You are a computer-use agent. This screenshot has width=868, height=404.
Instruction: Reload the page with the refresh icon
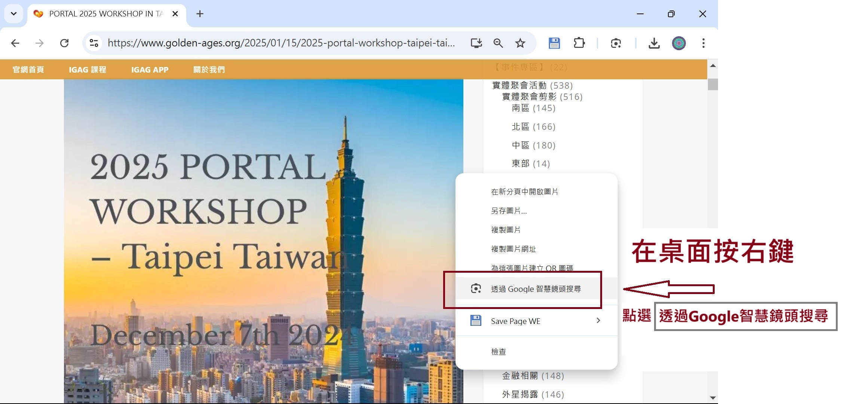coord(64,43)
